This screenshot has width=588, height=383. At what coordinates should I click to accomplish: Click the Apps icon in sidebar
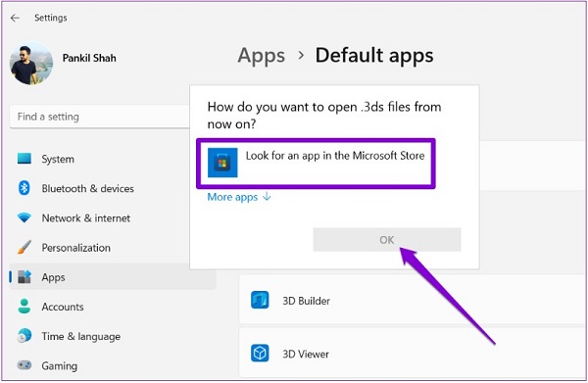point(24,277)
